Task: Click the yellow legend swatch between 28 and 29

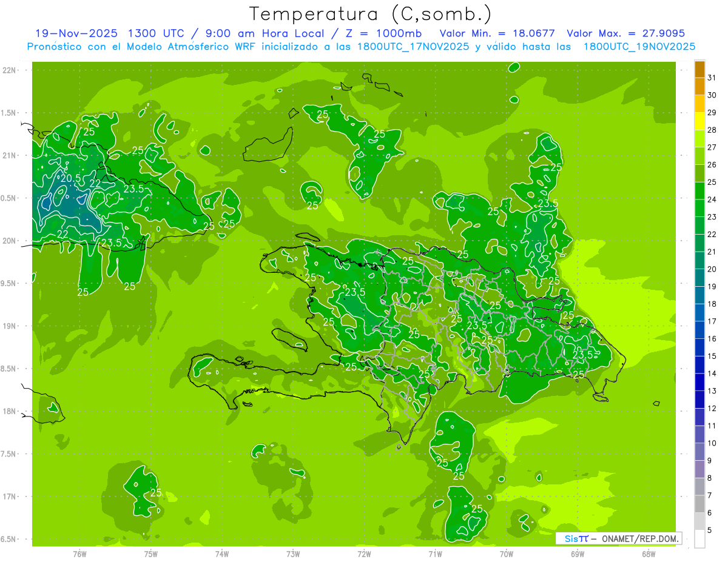Action: (699, 121)
